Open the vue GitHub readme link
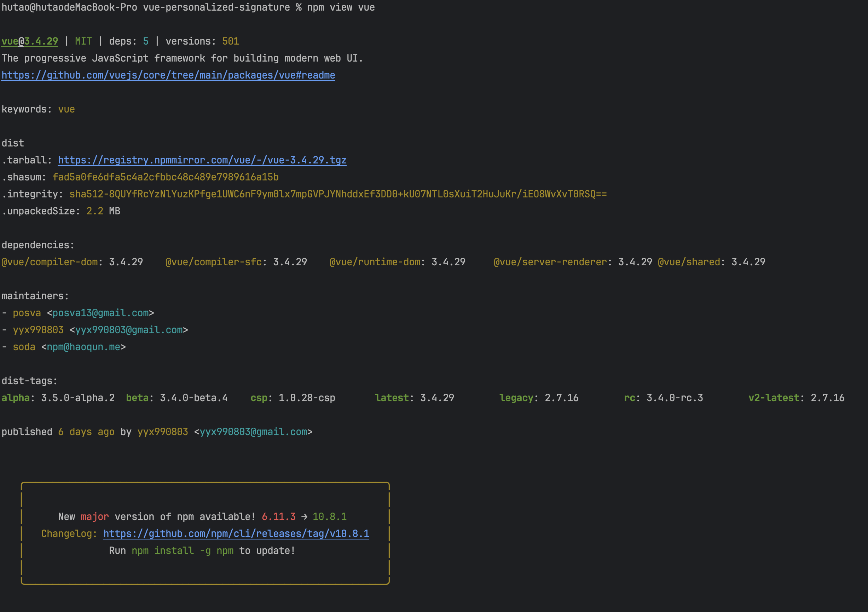 (168, 75)
